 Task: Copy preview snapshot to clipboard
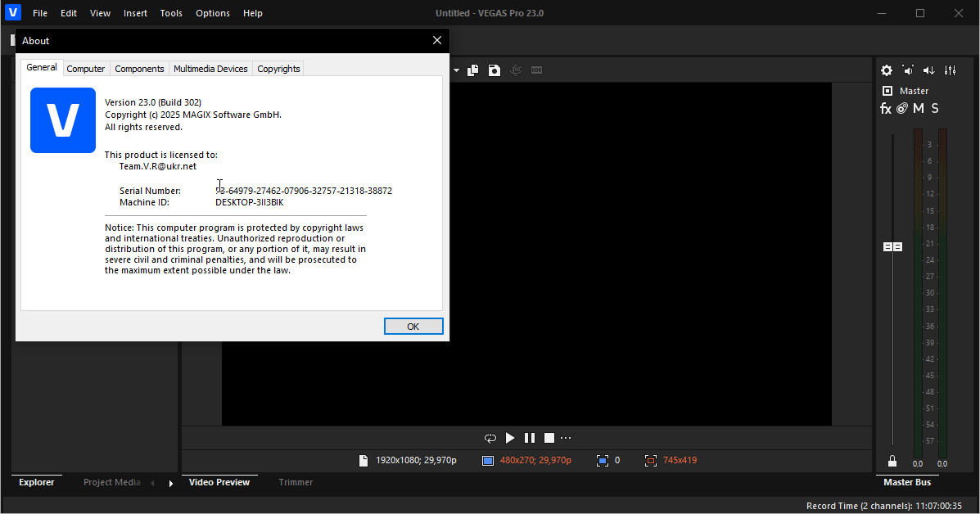[473, 70]
